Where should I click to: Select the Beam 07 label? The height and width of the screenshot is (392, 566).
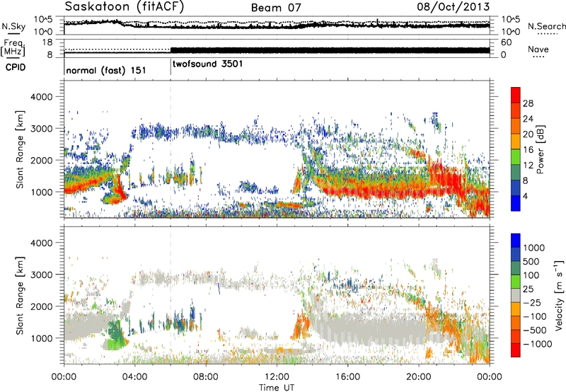[276, 8]
